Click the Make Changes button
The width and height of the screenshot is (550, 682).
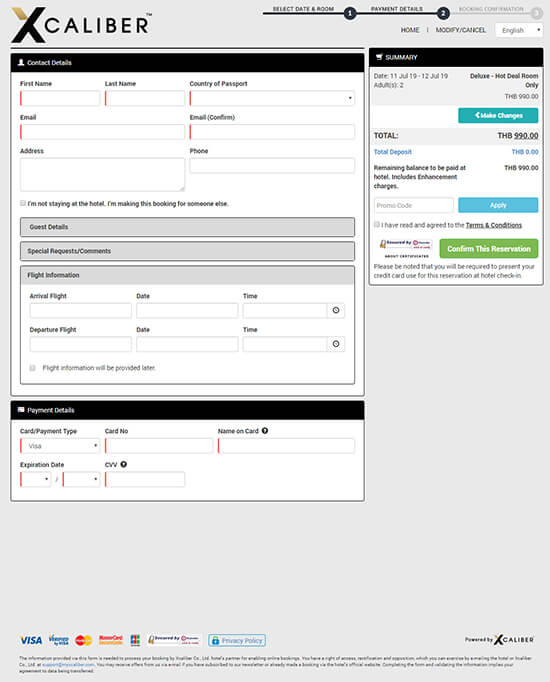click(x=498, y=116)
